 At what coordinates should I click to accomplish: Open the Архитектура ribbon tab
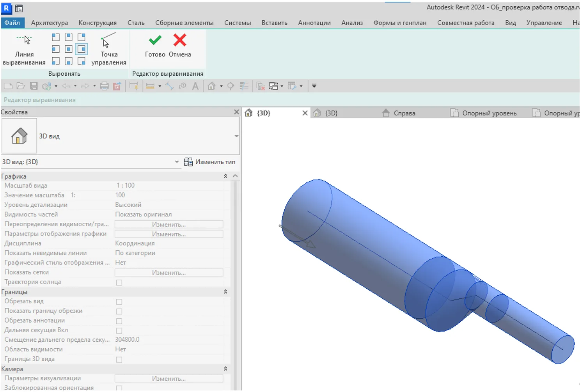point(50,23)
